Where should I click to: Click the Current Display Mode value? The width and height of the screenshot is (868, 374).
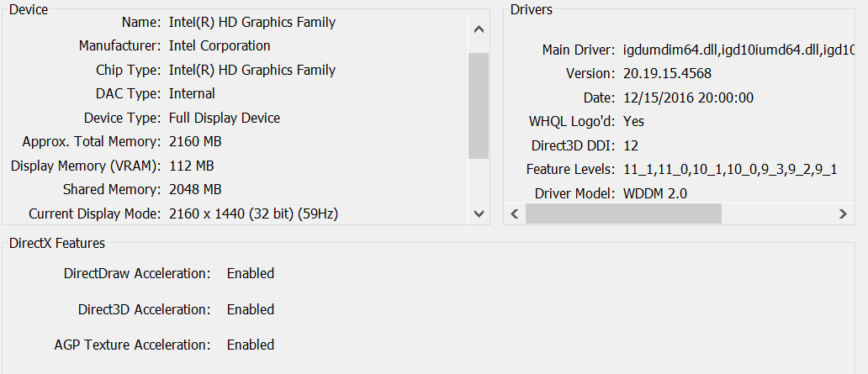(253, 213)
